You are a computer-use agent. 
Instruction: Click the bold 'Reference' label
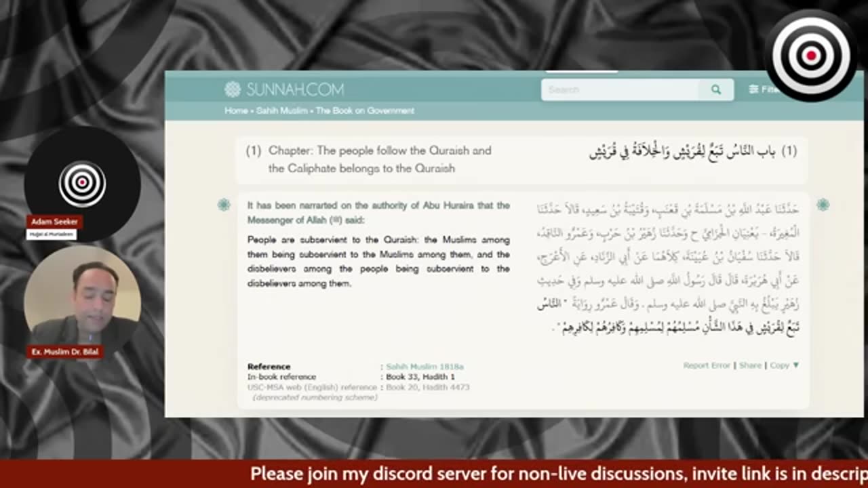point(269,367)
